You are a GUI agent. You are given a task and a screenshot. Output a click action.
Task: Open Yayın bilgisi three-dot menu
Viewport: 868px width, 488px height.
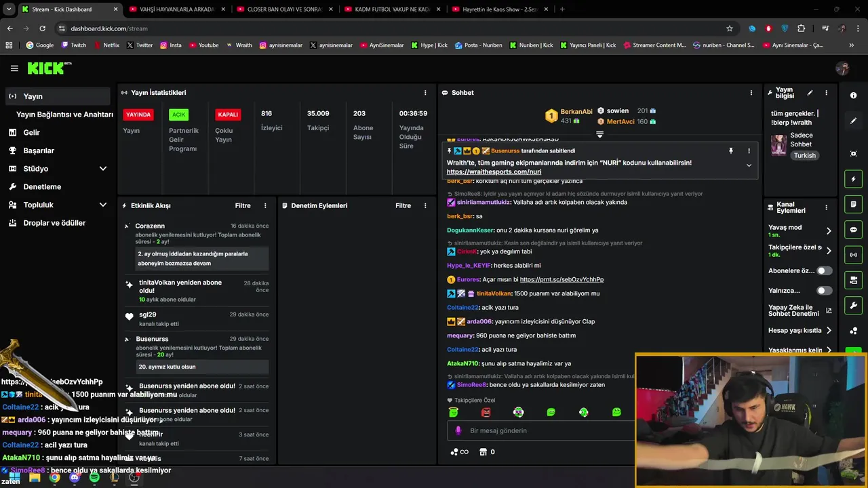(x=826, y=93)
